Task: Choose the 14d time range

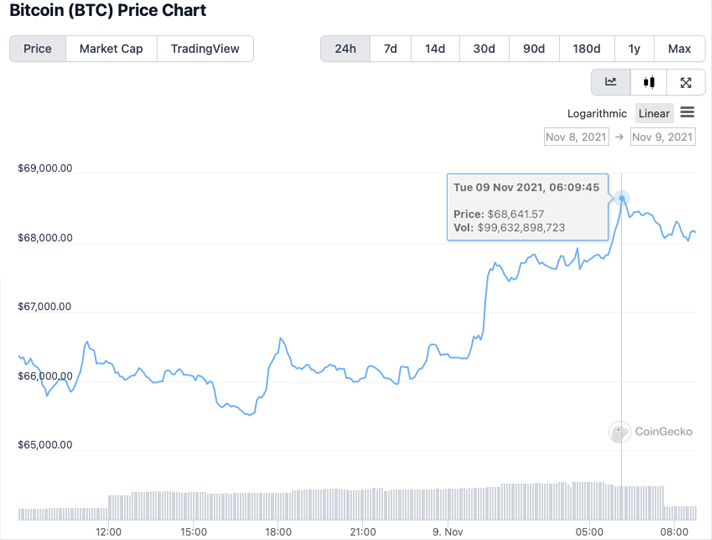Action: [435, 49]
